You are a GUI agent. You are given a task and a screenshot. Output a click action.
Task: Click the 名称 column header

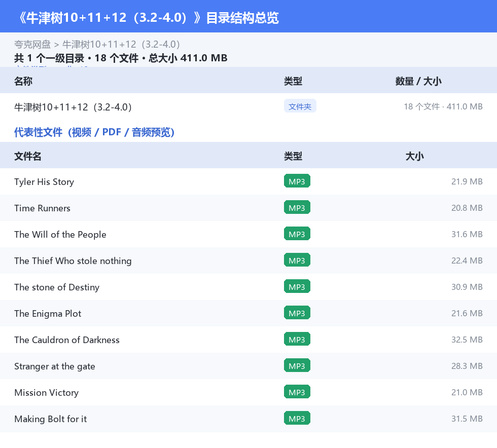coord(23,81)
